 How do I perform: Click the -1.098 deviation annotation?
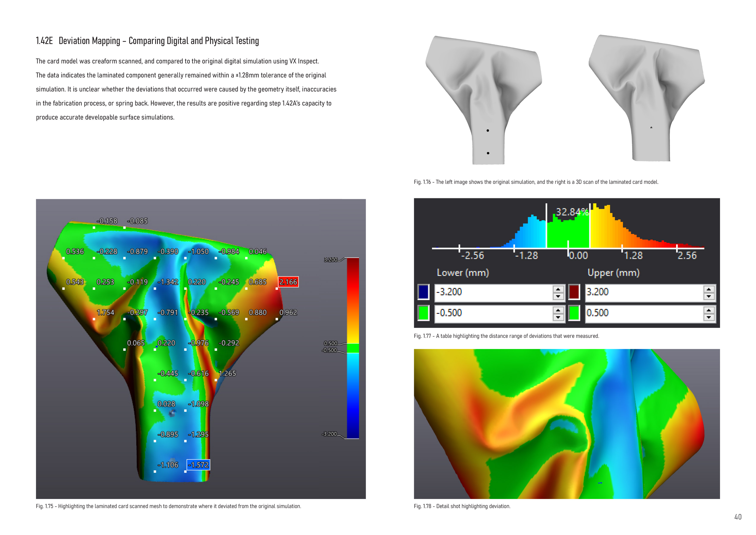tap(198, 404)
